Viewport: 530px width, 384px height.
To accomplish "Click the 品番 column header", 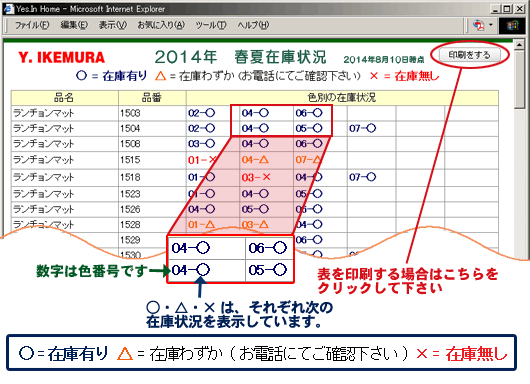I will tap(152, 98).
